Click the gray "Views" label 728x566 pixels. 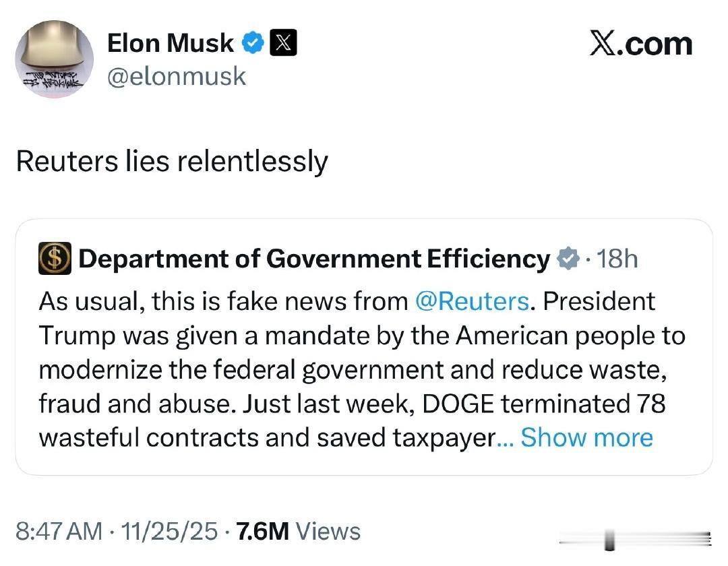(328, 532)
